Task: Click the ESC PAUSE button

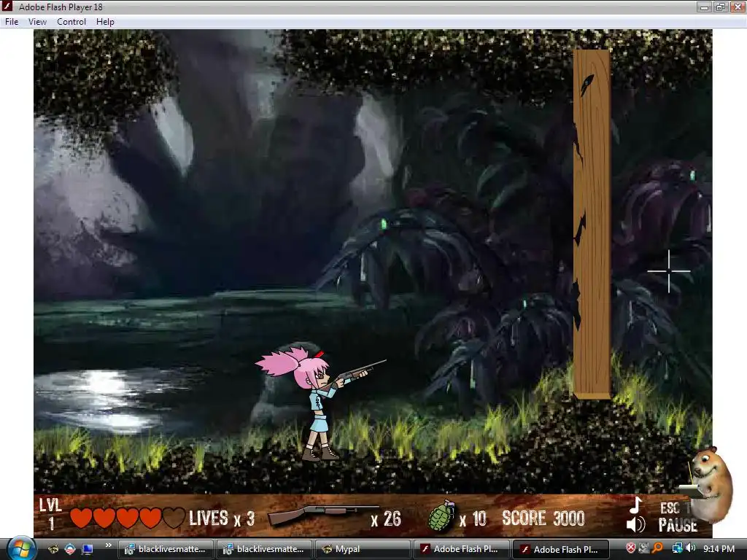Action: tap(678, 517)
